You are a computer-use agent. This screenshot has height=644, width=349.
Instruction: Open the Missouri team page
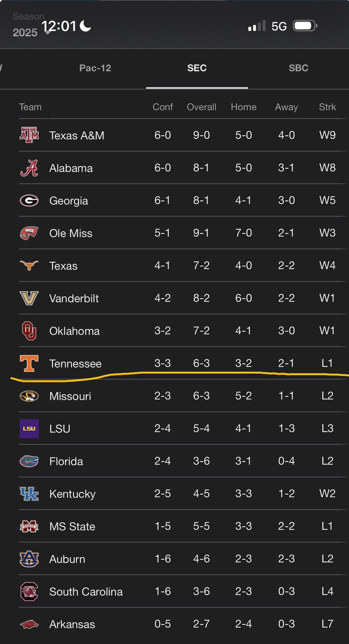click(70, 396)
